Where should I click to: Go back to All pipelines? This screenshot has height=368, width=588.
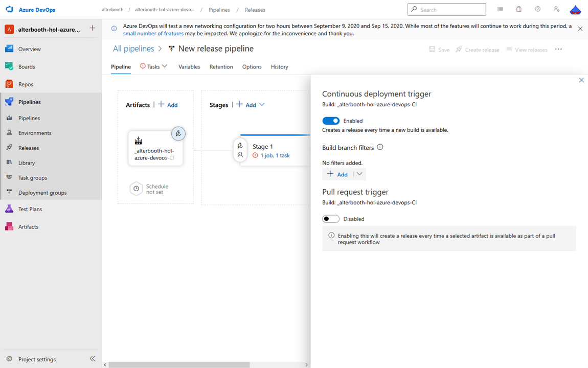(133, 49)
